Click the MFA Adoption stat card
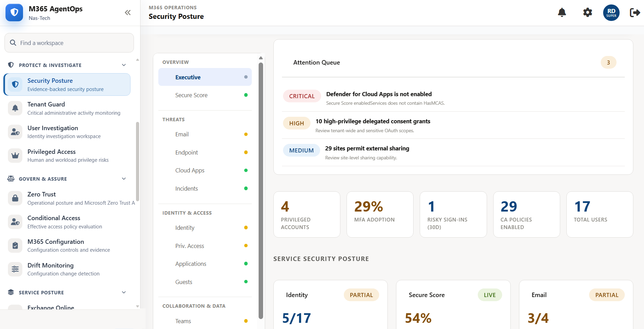 (380, 214)
